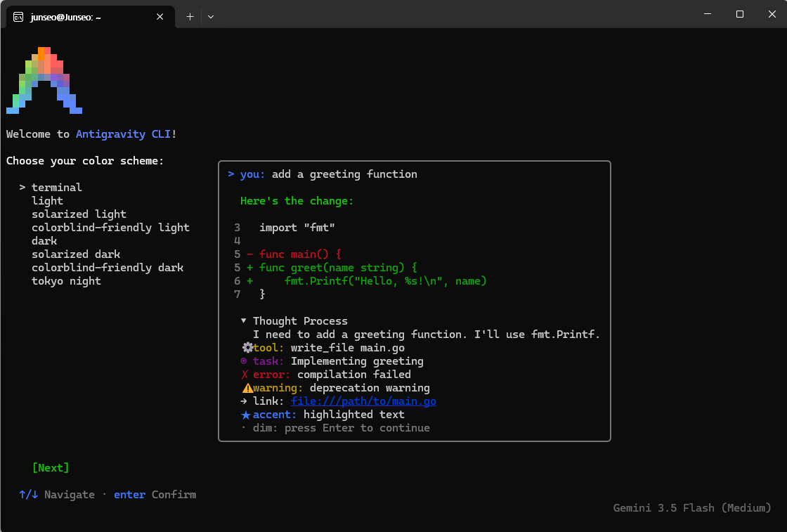Click the Antigravity CLI highlighted text

[x=123, y=134]
